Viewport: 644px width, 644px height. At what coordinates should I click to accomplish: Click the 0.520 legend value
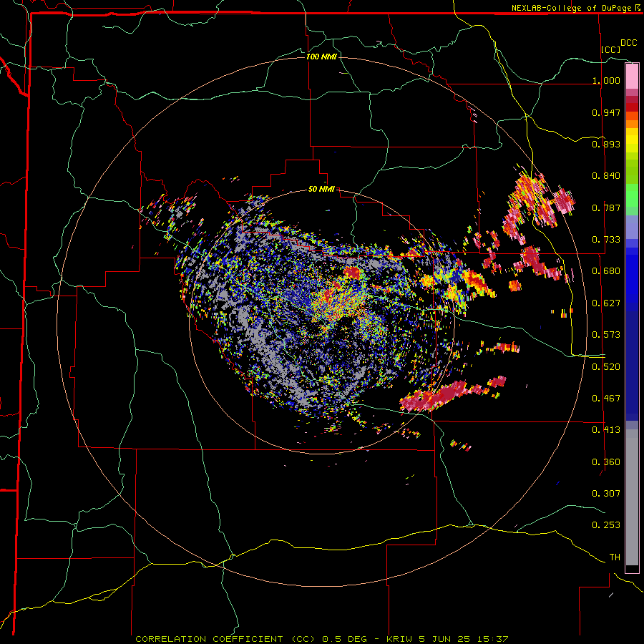tap(606, 367)
